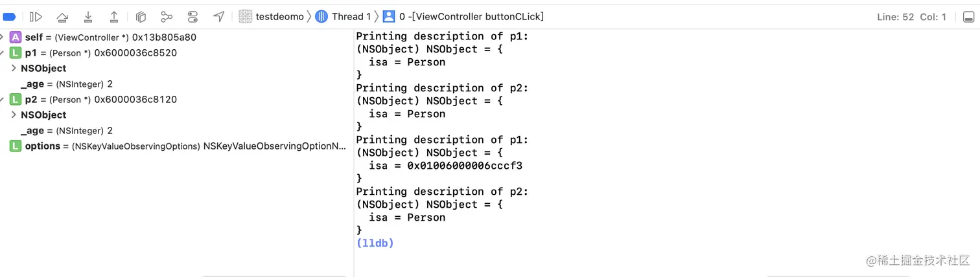Click the (lldb) console prompt line

375,243
